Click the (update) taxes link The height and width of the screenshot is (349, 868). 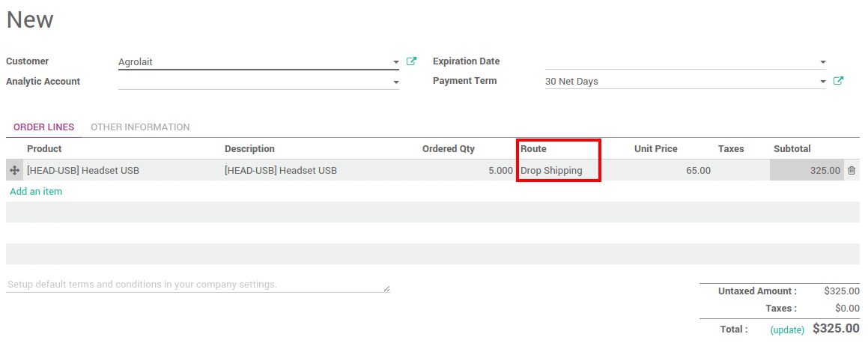coord(787,330)
